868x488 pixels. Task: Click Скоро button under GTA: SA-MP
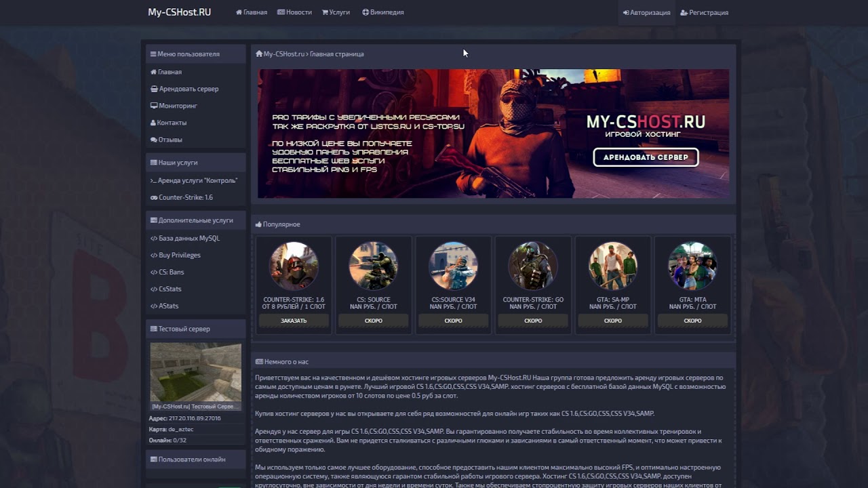(613, 321)
